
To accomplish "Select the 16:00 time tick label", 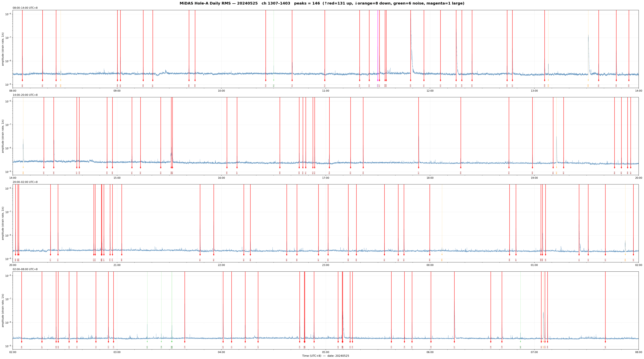I will click(221, 178).
